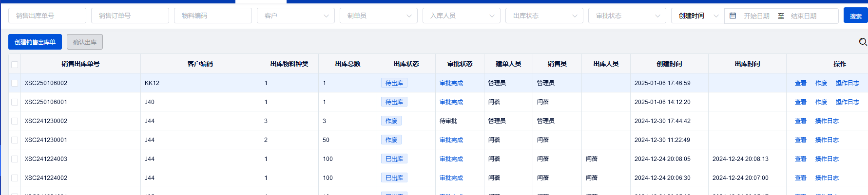Check the row XSC250106001 checkbox
This screenshot has width=868, height=195.
[x=15, y=102]
